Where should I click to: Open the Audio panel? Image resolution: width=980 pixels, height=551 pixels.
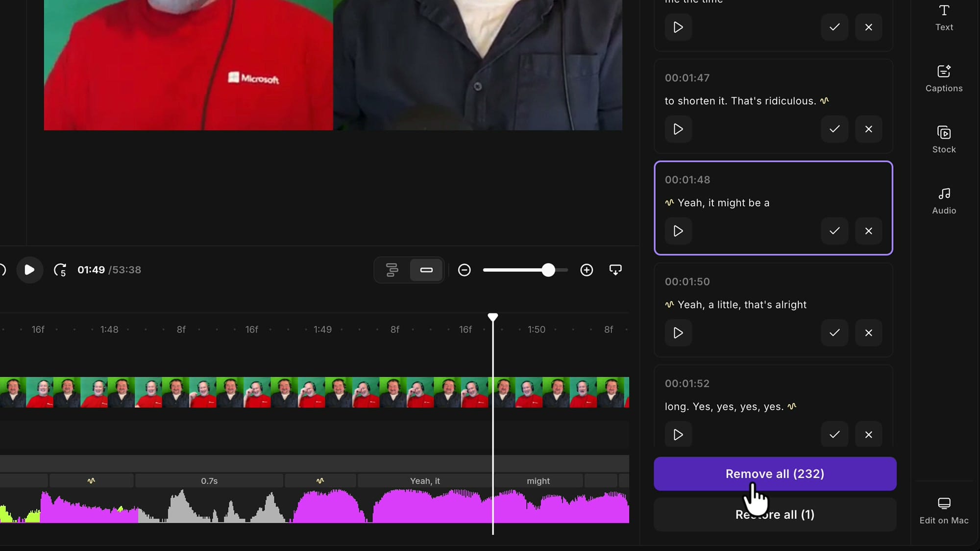(944, 201)
